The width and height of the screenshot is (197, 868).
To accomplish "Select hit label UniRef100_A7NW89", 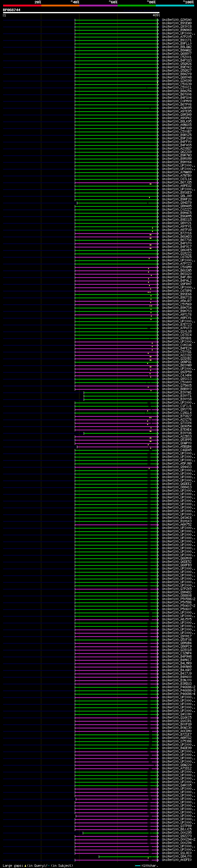I will (176, 172).
